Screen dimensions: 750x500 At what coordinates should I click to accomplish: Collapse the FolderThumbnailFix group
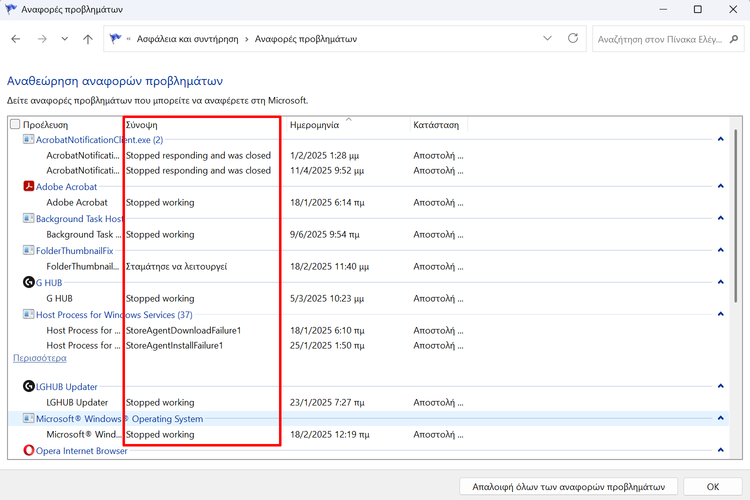[720, 250]
